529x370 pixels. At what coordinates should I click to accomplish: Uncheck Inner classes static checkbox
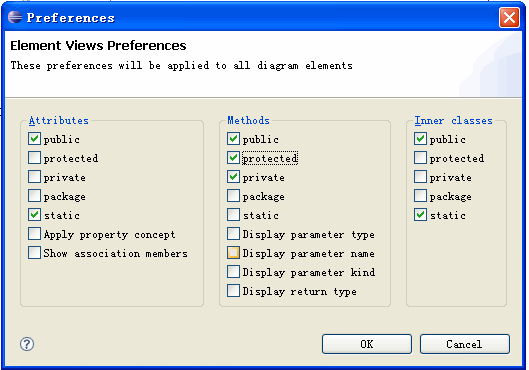pos(420,215)
